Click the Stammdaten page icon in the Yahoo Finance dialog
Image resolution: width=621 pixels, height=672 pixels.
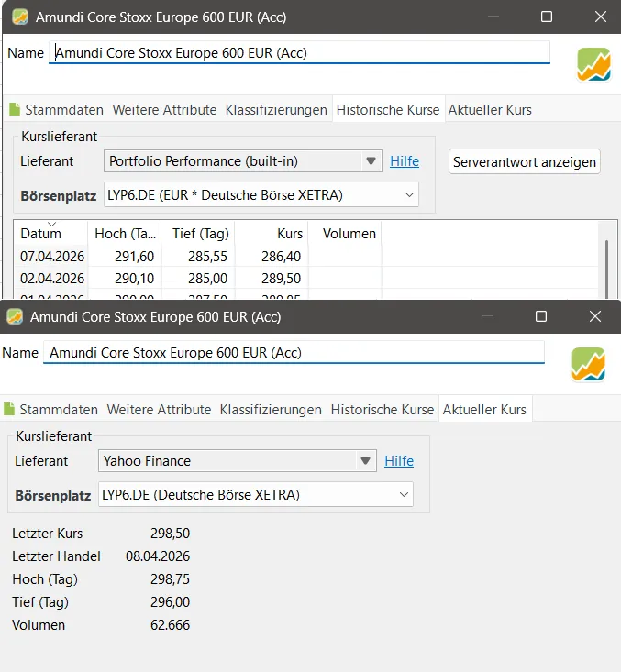tap(8, 410)
